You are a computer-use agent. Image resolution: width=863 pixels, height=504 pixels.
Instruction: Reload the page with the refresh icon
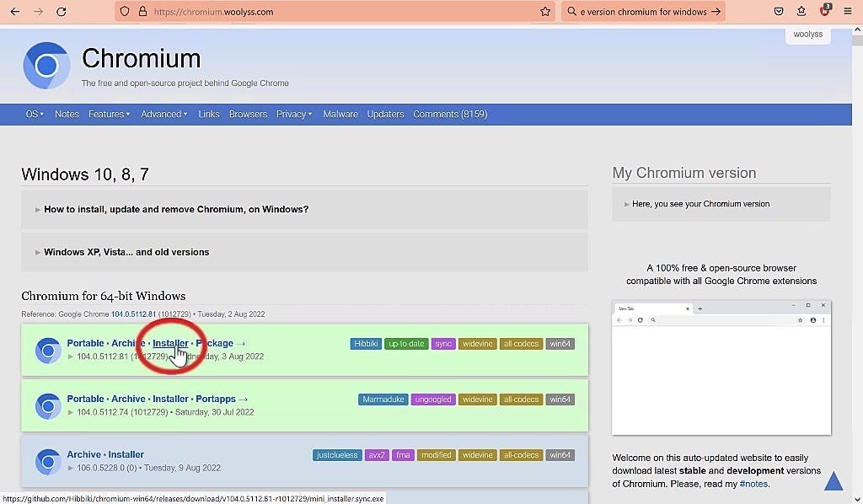point(61,11)
